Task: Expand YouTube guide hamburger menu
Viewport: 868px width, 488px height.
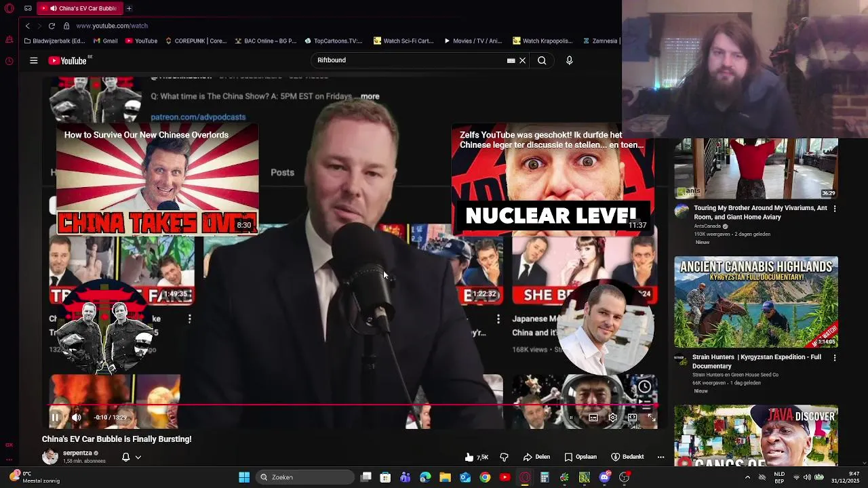Action: click(33, 60)
